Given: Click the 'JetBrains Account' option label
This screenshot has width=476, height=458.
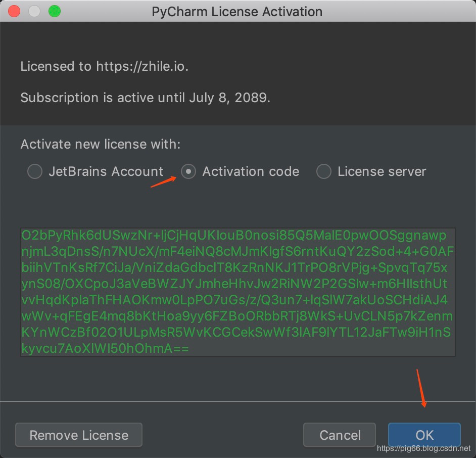Looking at the screenshot, I should pyautogui.click(x=106, y=172).
